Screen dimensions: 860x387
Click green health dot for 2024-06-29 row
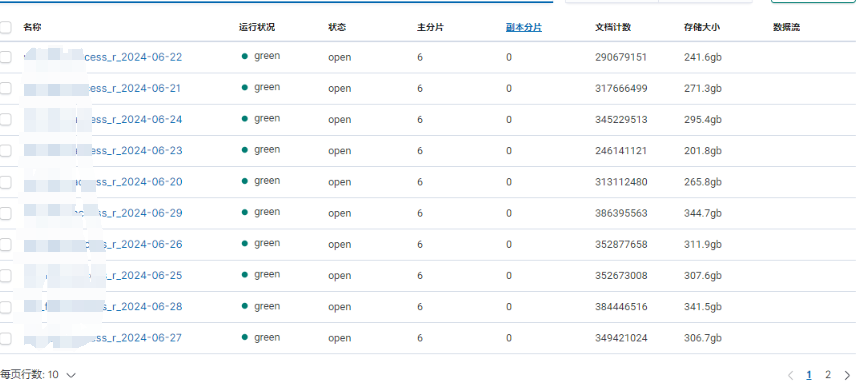[245, 213]
